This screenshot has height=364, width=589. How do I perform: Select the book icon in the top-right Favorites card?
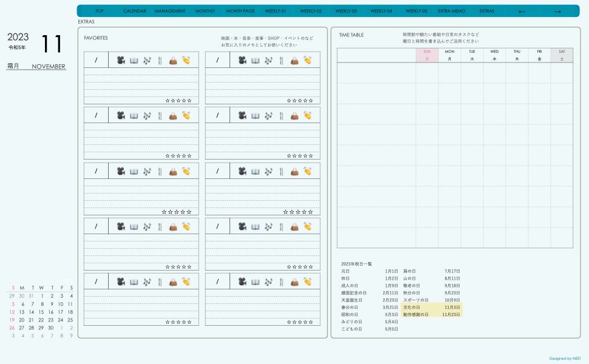pyautogui.click(x=255, y=60)
